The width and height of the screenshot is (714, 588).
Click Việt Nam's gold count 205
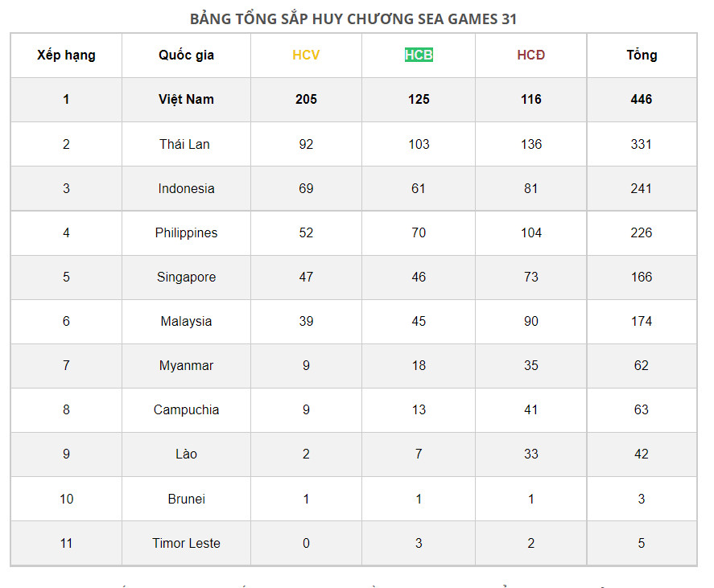tap(306, 100)
